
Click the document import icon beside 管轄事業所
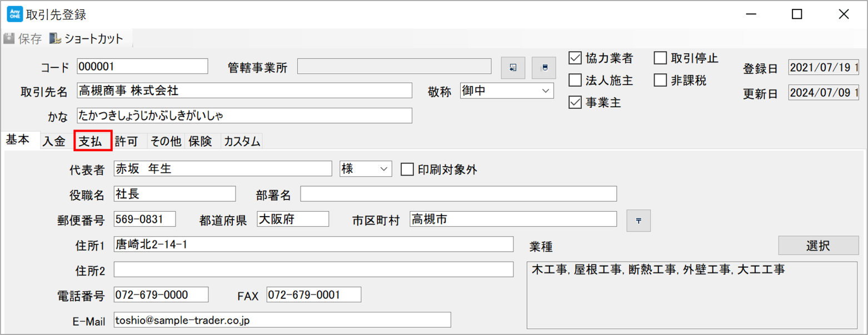pyautogui.click(x=512, y=67)
